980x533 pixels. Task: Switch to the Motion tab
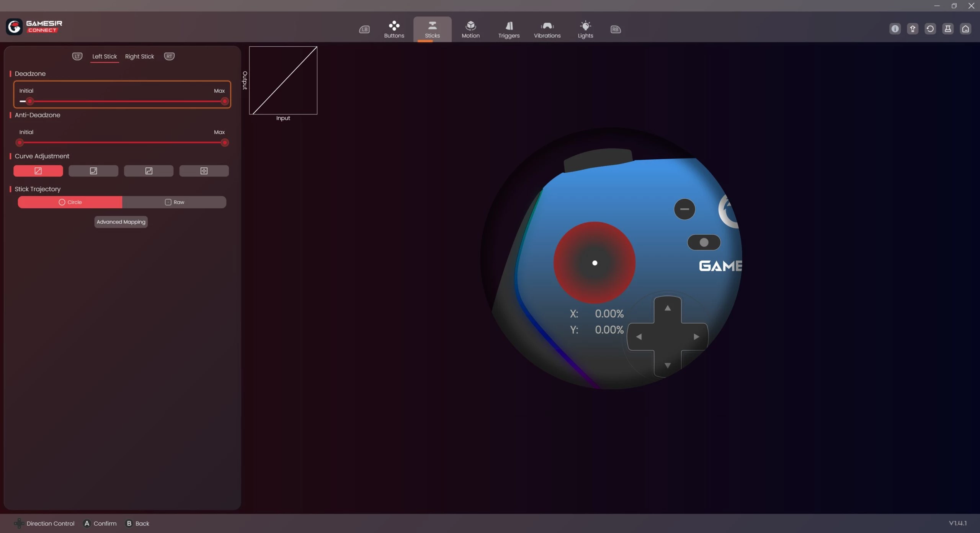pos(470,29)
